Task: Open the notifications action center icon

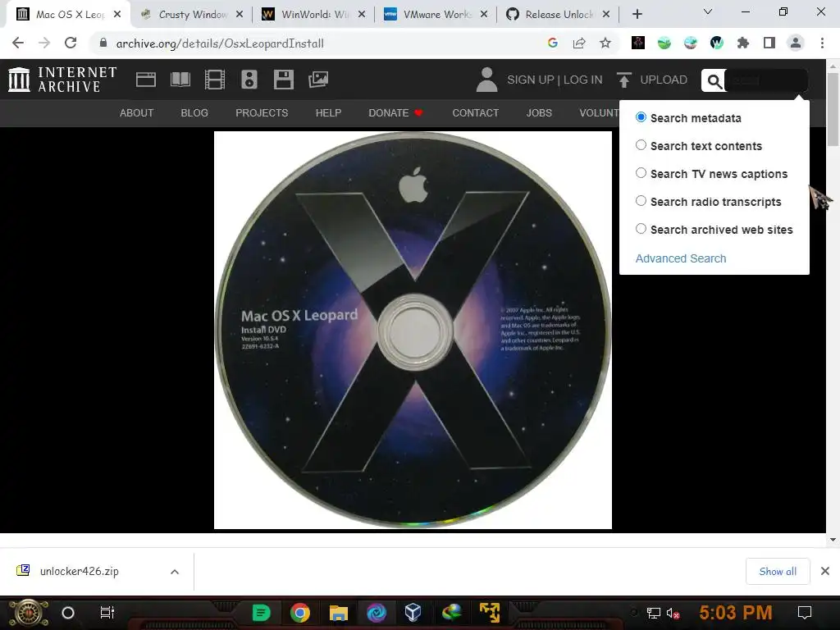Action: (x=805, y=612)
